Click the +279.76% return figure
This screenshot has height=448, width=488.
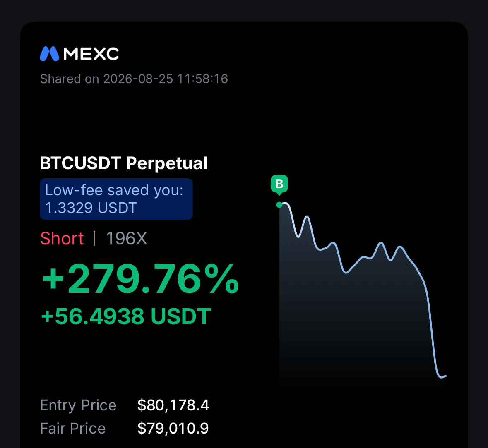coord(141,278)
